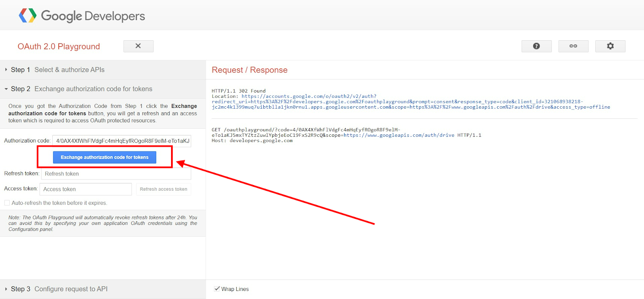Click the Google Developers logo
Screen dimensions: 644x299
coord(82,16)
